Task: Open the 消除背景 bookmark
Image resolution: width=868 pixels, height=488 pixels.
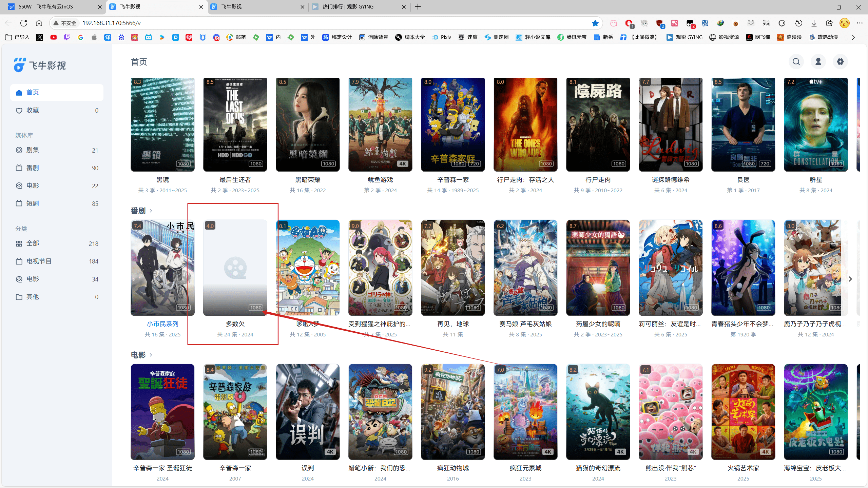Action: [x=374, y=37]
